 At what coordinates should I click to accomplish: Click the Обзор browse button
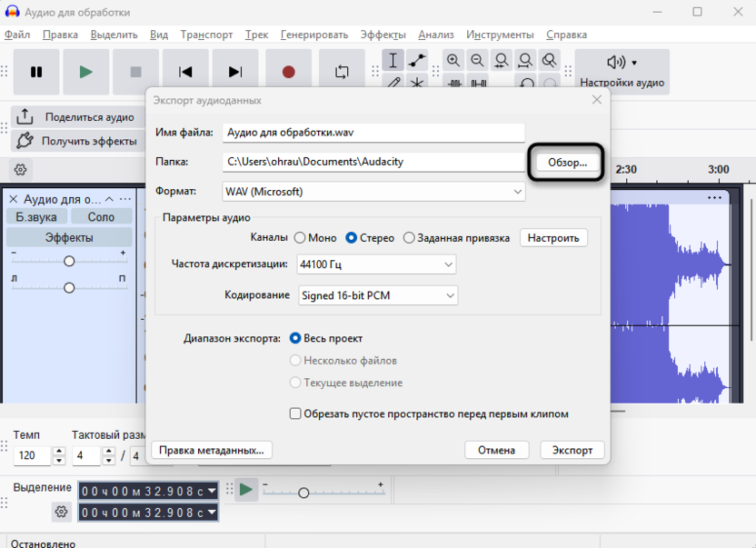(x=567, y=162)
